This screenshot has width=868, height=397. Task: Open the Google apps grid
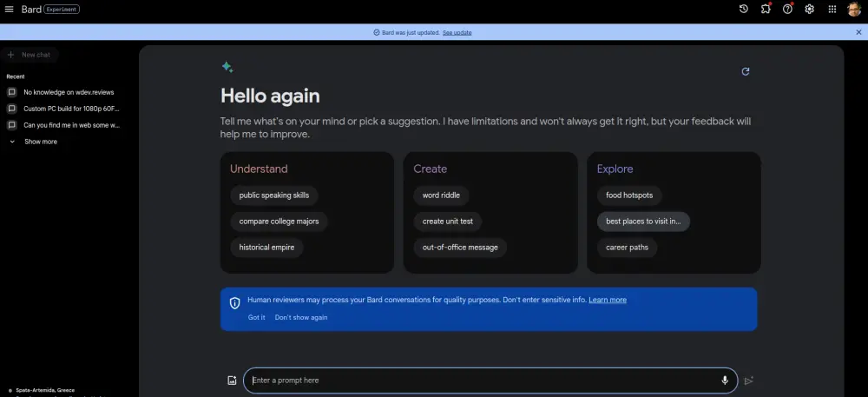tap(832, 9)
